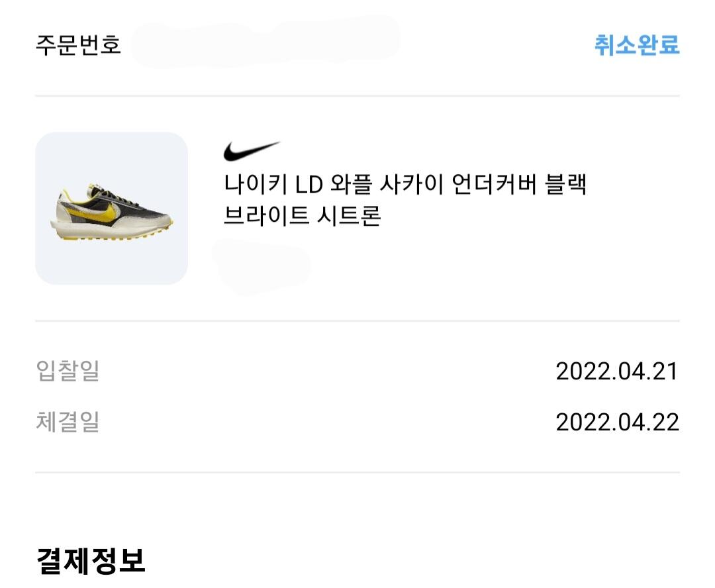Click the blurred order number field
Image resolution: width=715 pixels, height=588 pixels.
click(x=265, y=41)
